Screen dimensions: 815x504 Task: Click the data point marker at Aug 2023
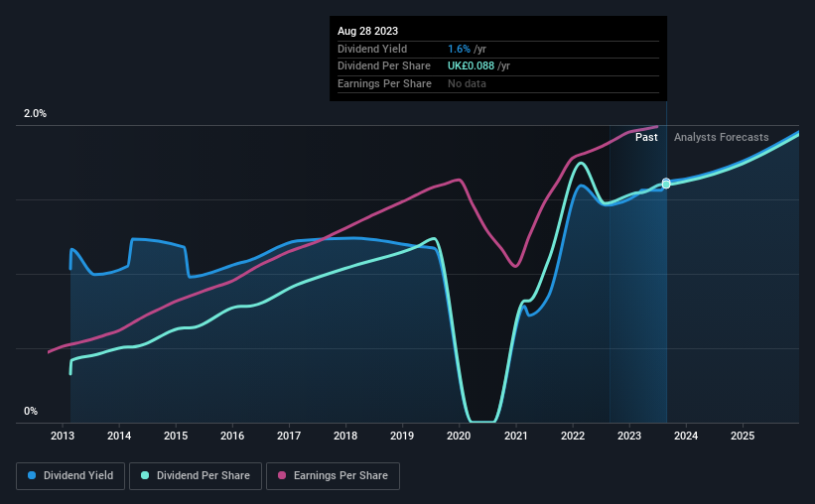666,184
